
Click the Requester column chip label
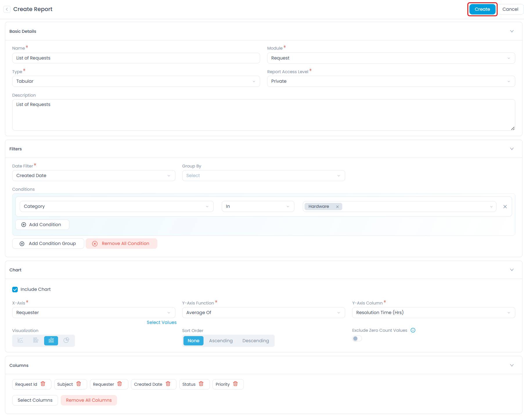(103, 384)
